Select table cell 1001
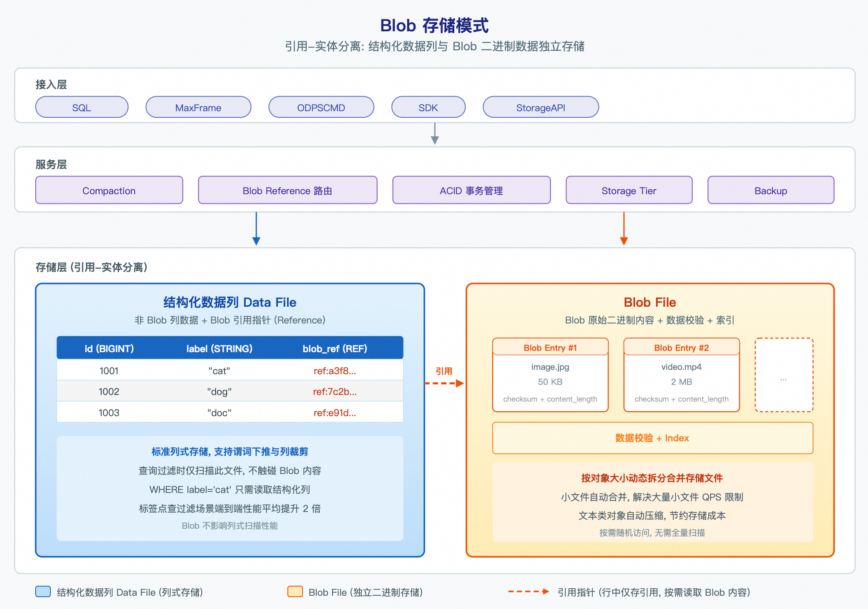Image resolution: width=868 pixels, height=609 pixels. (x=109, y=370)
